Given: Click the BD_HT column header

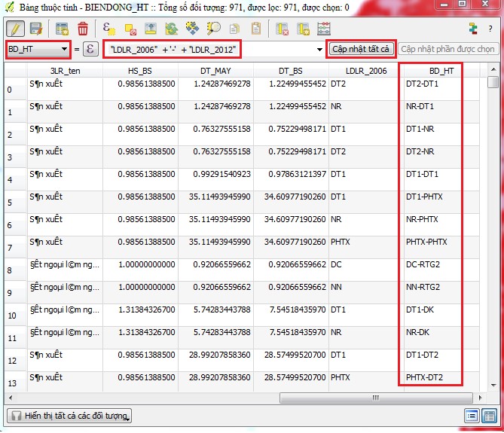Looking at the screenshot, I should 441,71.
